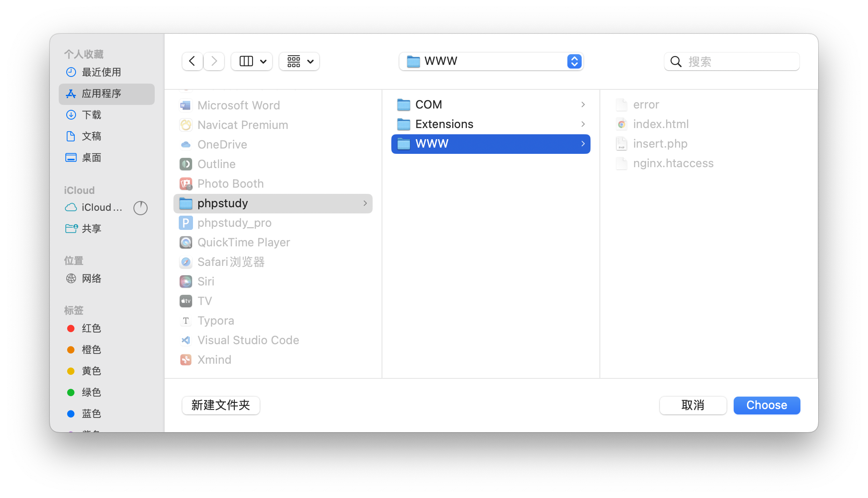Select the 最近使用 sidebar item
This screenshot has width=868, height=498.
point(101,72)
